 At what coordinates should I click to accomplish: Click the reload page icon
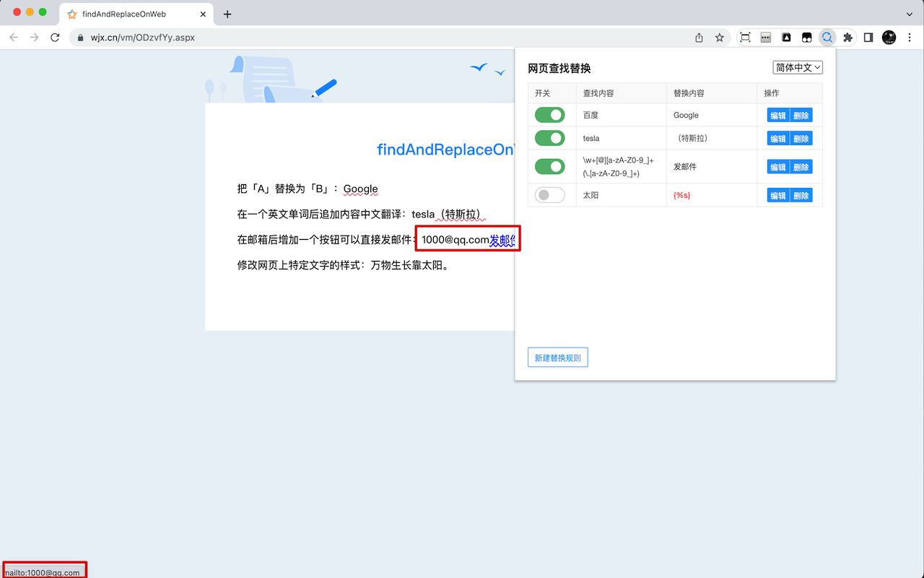pyautogui.click(x=55, y=37)
